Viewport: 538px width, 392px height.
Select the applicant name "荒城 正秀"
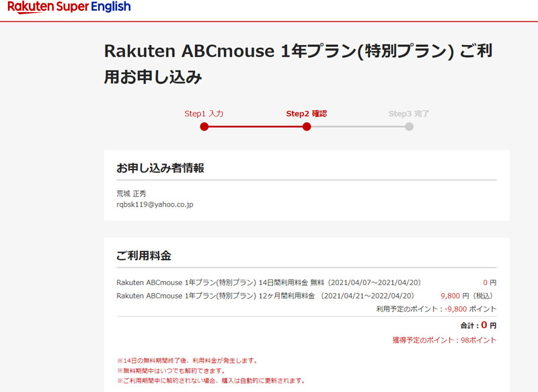click(x=131, y=194)
